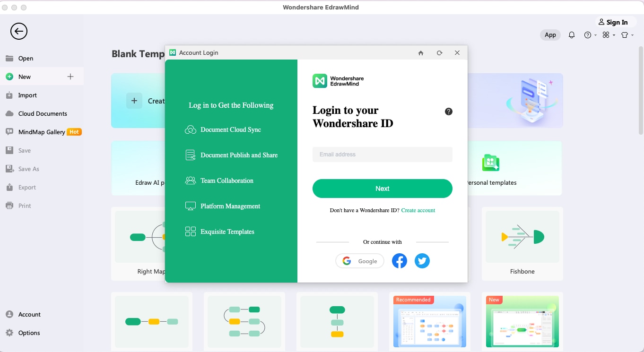Close the Account Login dialog
Image resolution: width=644 pixels, height=352 pixels.
tap(457, 53)
